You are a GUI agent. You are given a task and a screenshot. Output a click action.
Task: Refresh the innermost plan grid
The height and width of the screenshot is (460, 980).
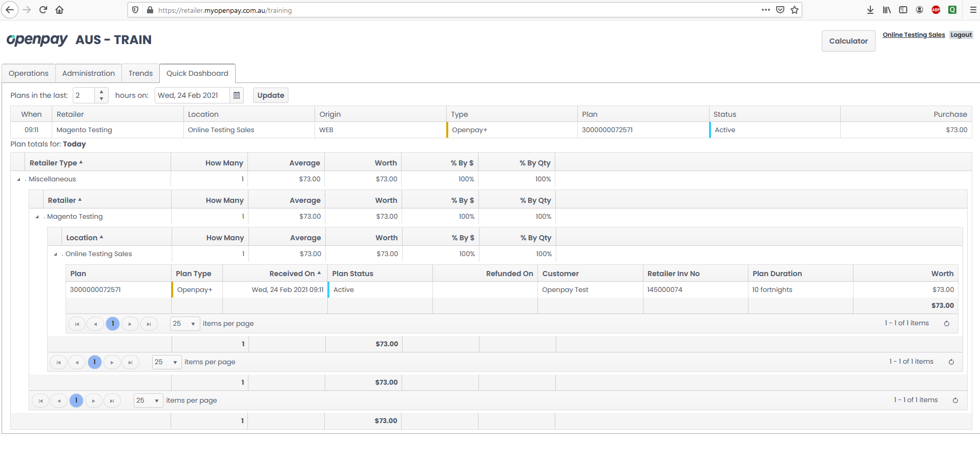pos(946,323)
